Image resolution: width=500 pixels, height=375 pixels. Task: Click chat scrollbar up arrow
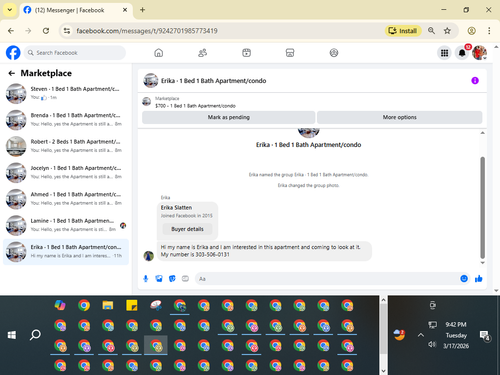[x=482, y=133]
